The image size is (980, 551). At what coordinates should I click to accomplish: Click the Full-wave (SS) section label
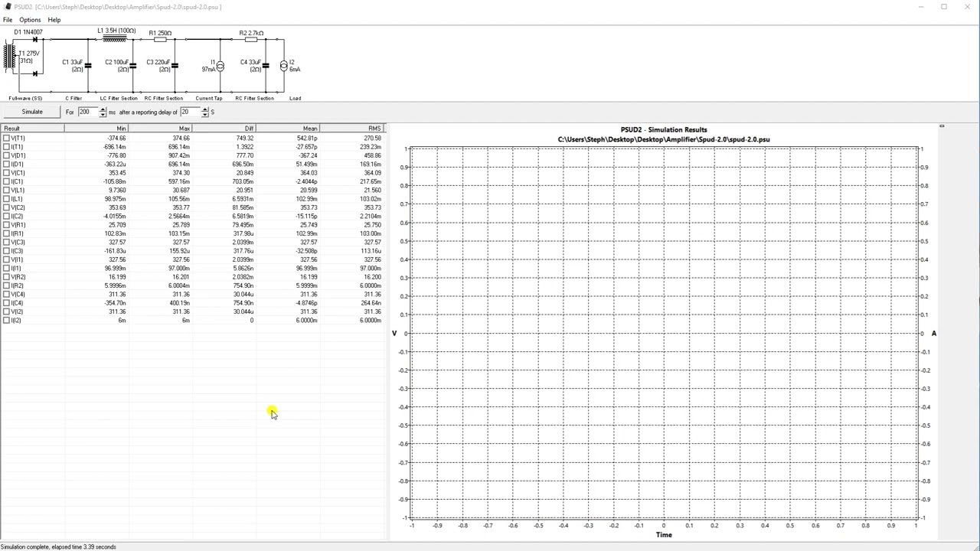[25, 98]
